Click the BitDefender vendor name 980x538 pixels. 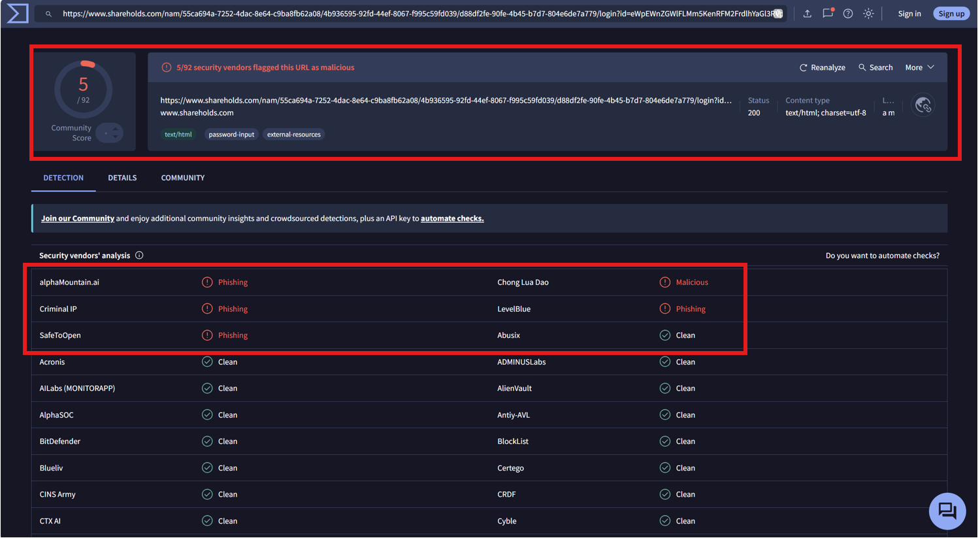(x=60, y=441)
